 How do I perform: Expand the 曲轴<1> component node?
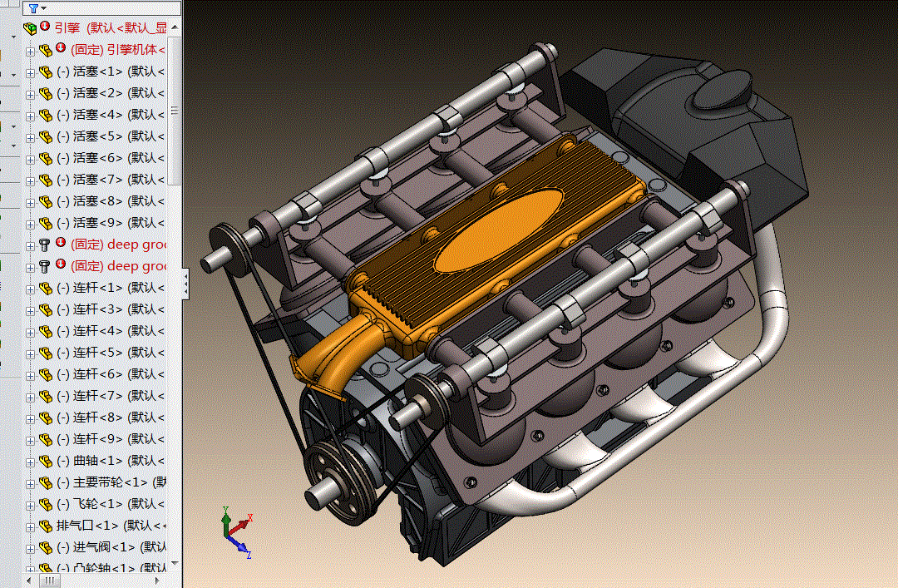31,462
